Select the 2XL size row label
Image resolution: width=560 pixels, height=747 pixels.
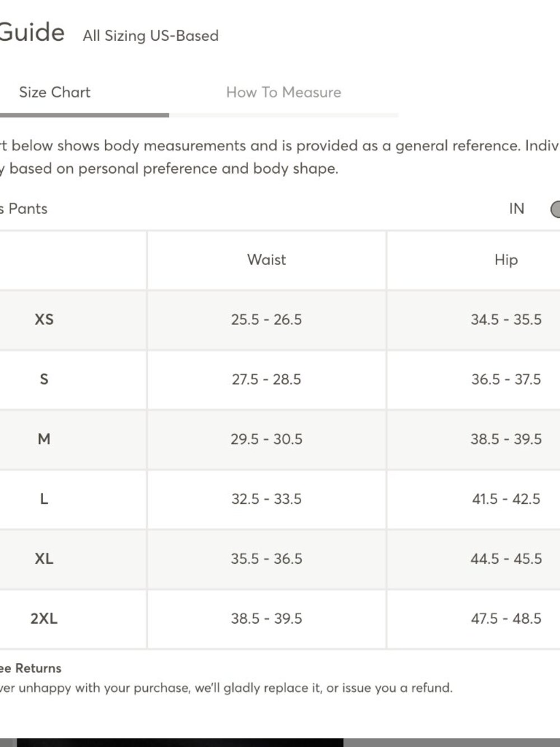[x=44, y=619]
